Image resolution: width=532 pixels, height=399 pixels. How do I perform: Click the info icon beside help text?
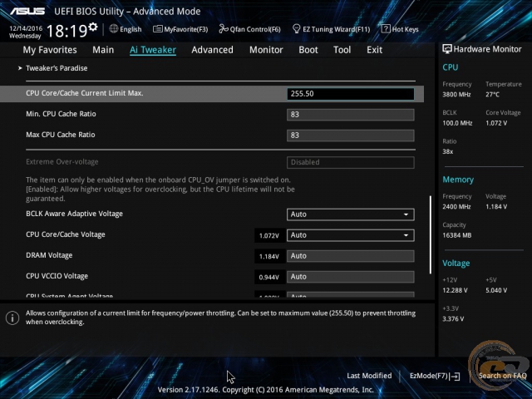pos(12,318)
